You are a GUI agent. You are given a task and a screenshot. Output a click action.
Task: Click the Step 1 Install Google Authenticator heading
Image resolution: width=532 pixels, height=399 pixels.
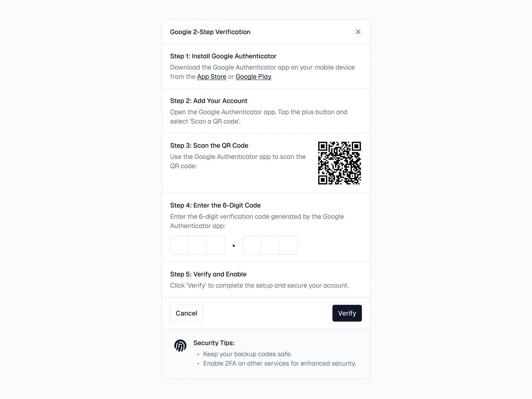[223, 56]
